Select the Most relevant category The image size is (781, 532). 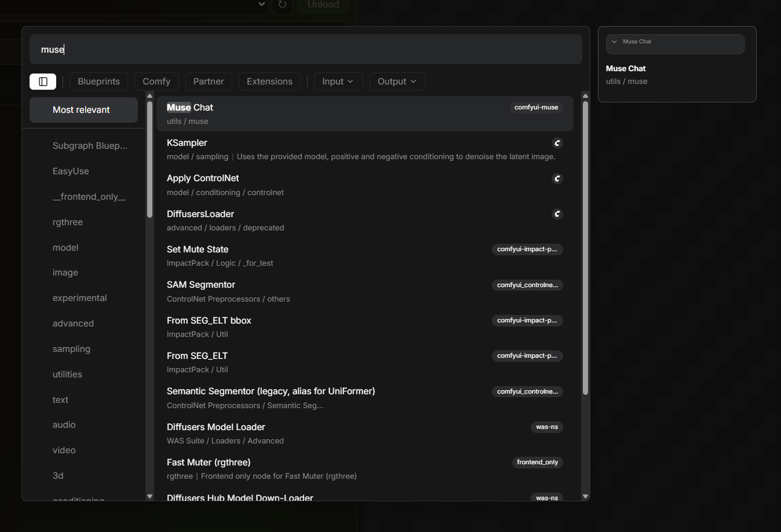83,110
